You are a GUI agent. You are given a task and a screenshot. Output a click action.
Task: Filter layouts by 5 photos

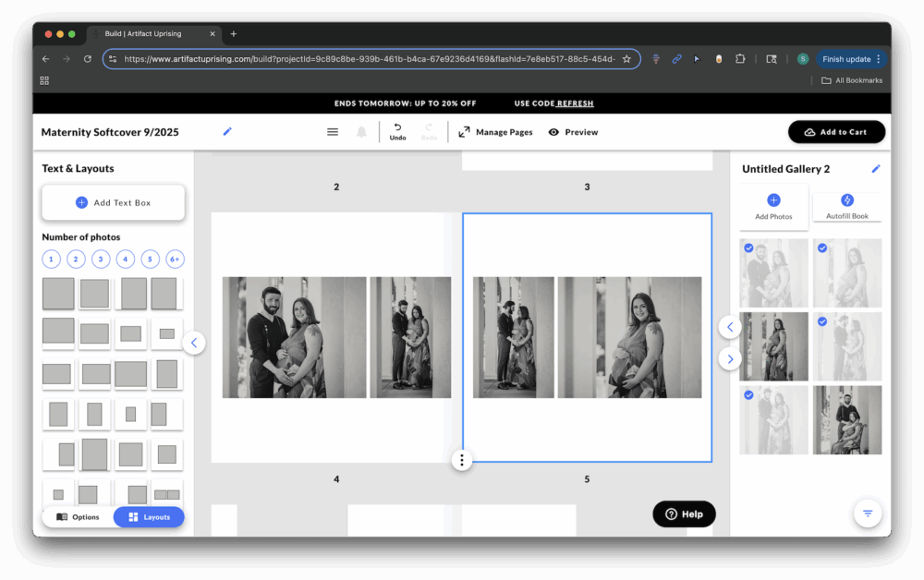151,260
